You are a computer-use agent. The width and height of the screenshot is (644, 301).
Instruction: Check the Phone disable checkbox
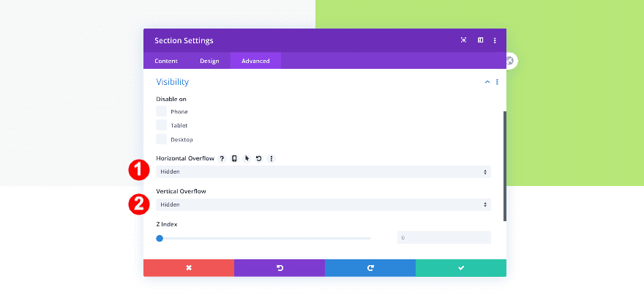[162, 111]
